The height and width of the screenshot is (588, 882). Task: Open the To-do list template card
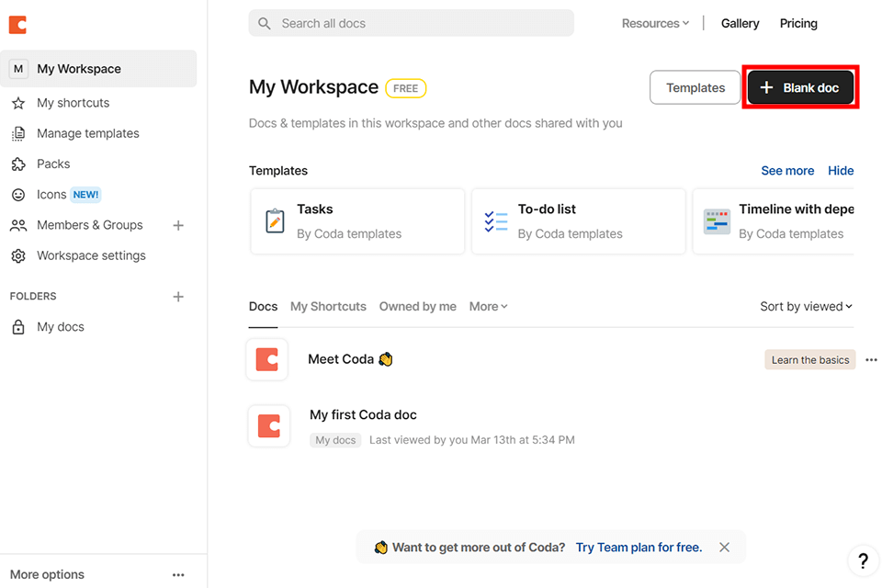pos(578,221)
